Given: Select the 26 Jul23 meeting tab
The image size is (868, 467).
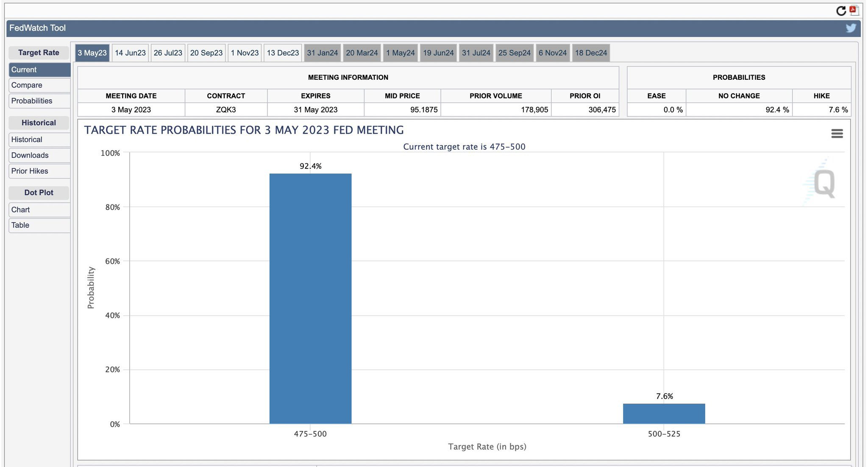Looking at the screenshot, I should point(168,53).
